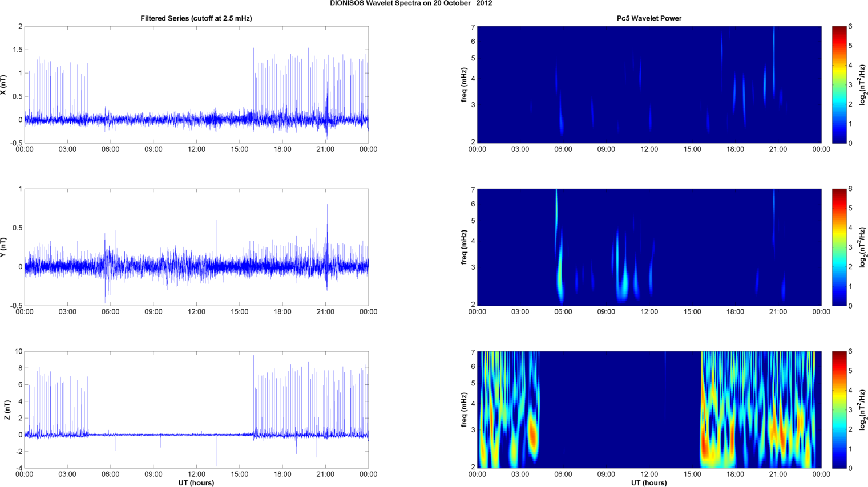Image resolution: width=868 pixels, height=487 pixels.
Task: Click 'freq (mHz)' label of the top wavelet panel
Action: [465, 85]
